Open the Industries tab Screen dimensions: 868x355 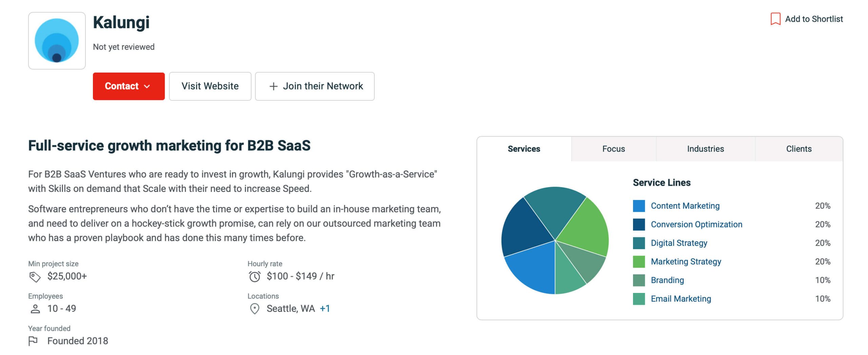pos(705,149)
